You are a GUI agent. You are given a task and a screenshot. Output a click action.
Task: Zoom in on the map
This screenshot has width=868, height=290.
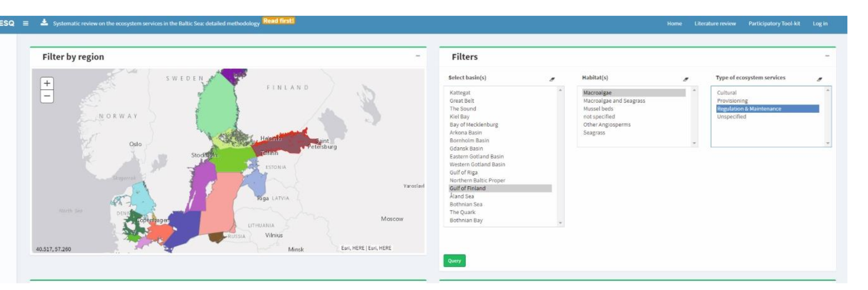(x=47, y=83)
